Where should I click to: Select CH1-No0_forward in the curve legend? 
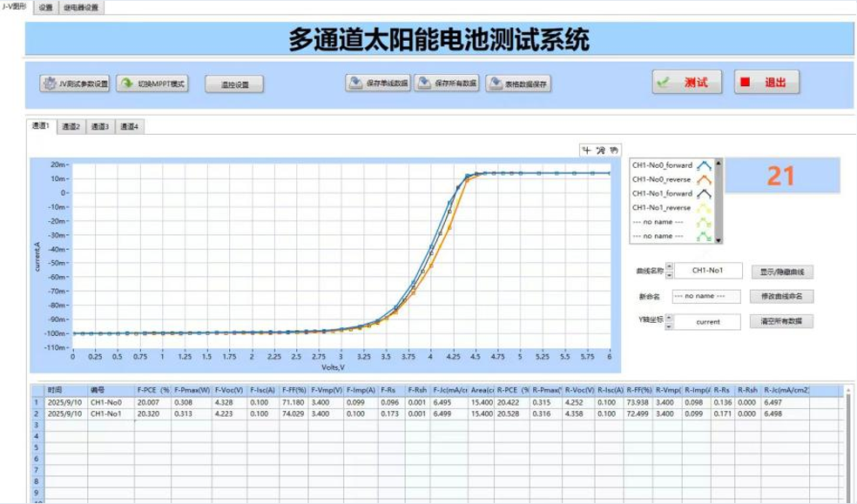[664, 165]
